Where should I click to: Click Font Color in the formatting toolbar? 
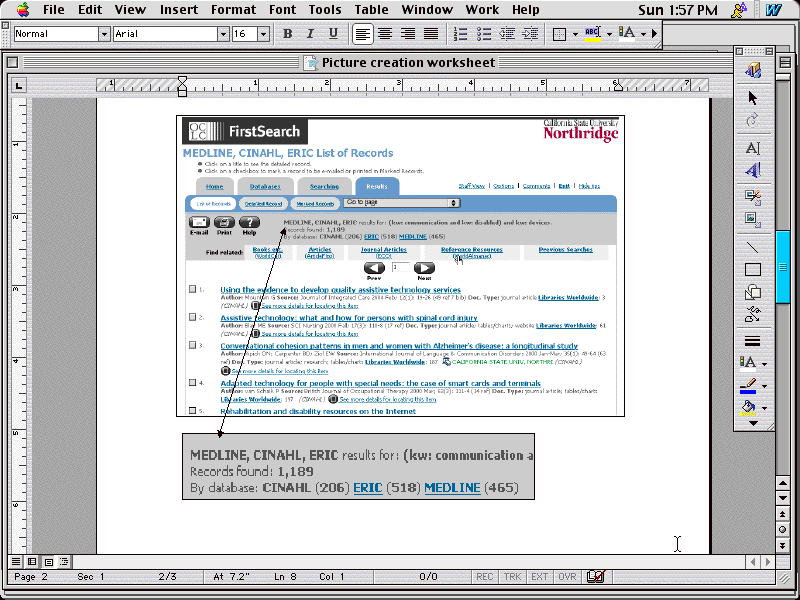(627, 34)
